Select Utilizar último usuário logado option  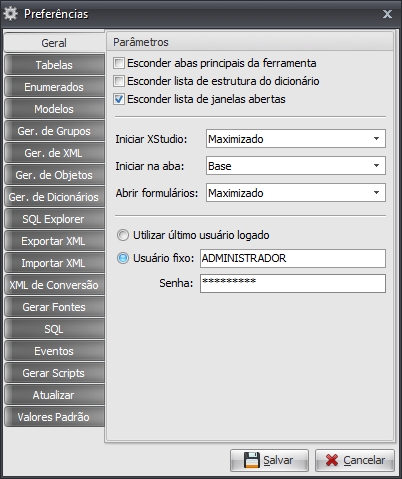[123, 235]
